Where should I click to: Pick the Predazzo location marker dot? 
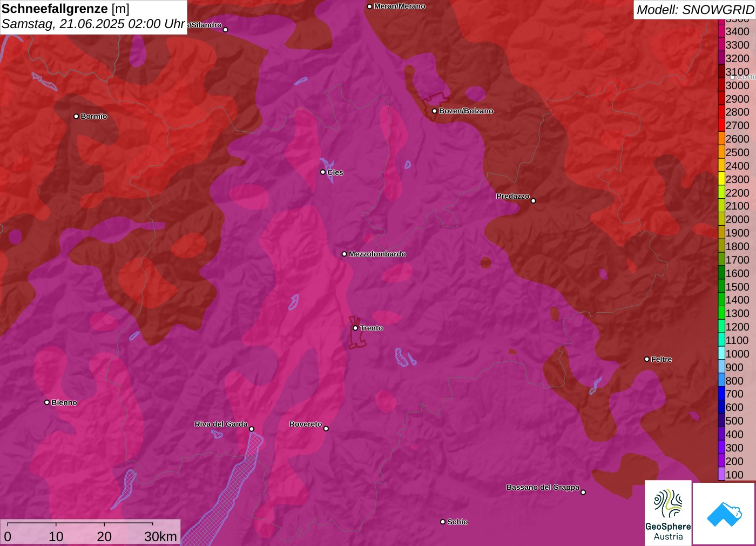click(x=534, y=201)
